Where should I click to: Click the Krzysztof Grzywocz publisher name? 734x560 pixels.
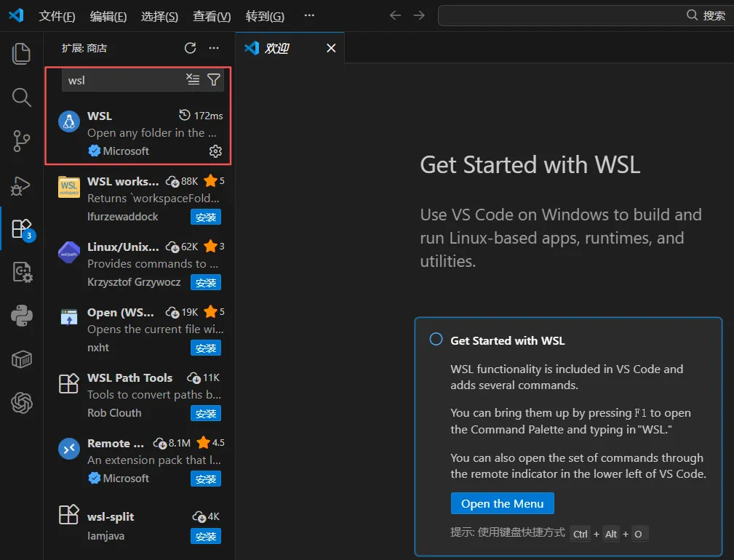[x=134, y=282]
